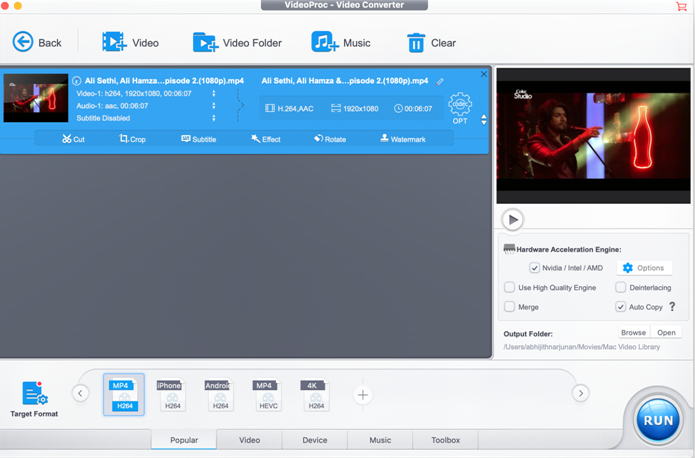Enable the Deinterlacing checkbox
Screen dimensions: 695x458
[x=621, y=288]
